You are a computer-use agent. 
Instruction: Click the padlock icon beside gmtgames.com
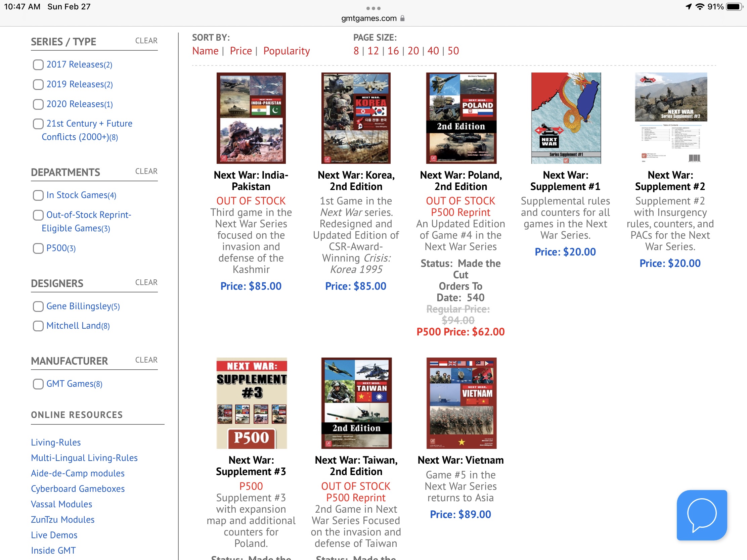point(402,18)
